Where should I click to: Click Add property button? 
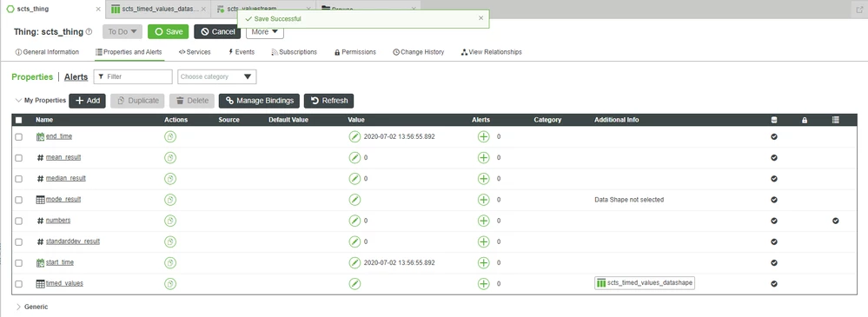[88, 101]
